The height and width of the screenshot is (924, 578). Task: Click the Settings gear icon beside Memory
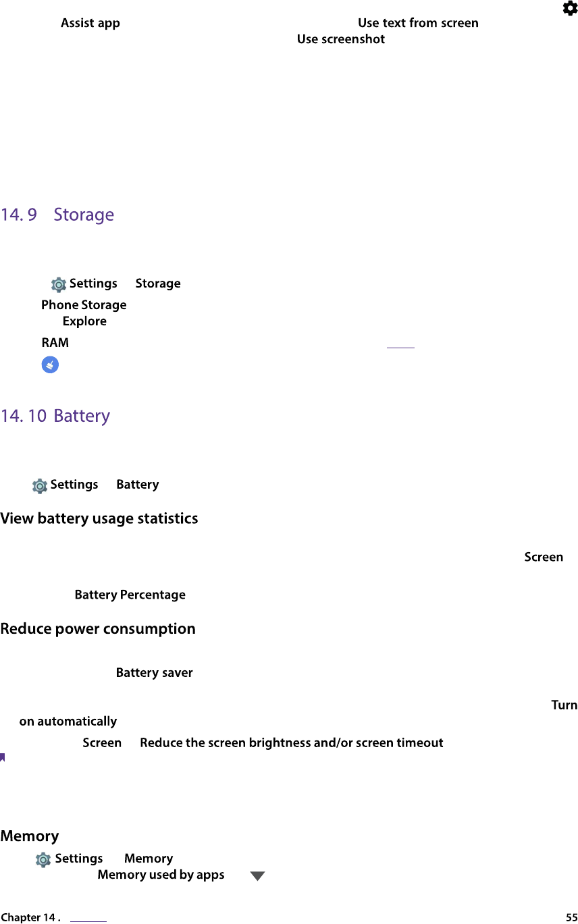click(43, 860)
